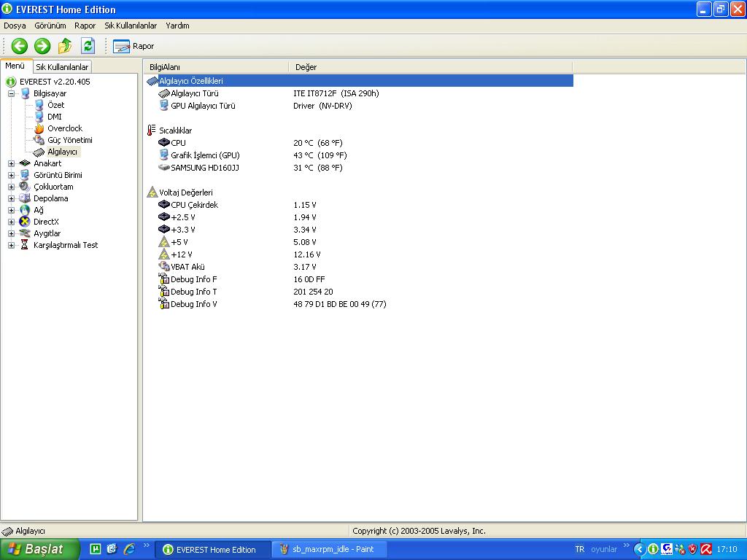Screen dimensions: 747x560
Task: Select the Algılayıcı sensor chip icon
Action: [39, 152]
